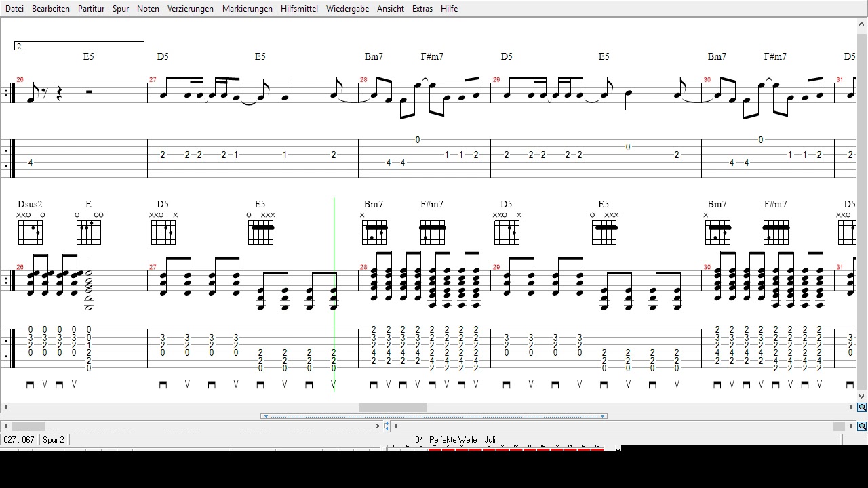868x488 pixels.
Task: Open the Ansicht menu
Action: (x=391, y=9)
